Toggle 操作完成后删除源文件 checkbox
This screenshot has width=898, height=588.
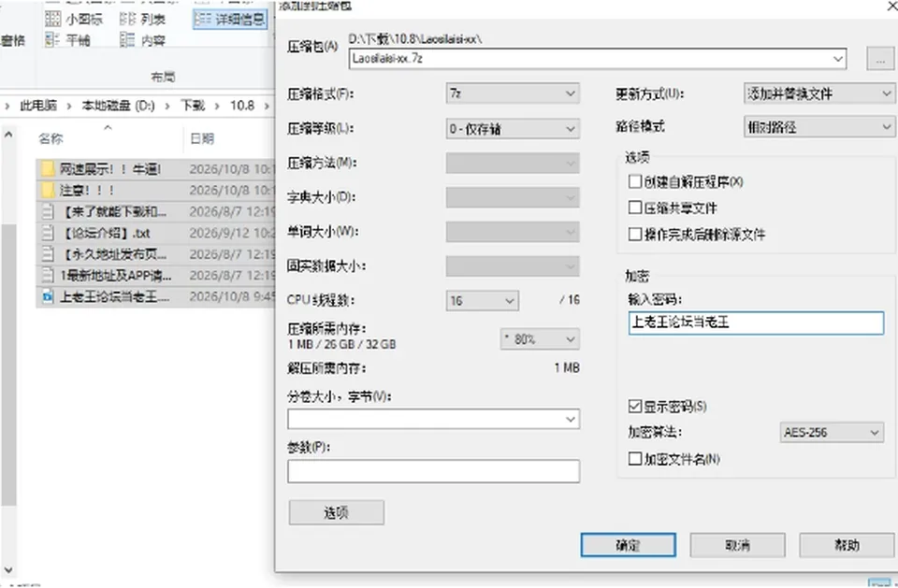click(634, 234)
